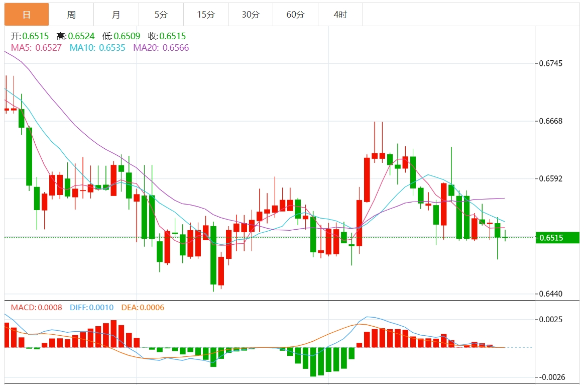Open the 4时 timeframe tab
This screenshot has width=588, height=385.
(340, 15)
